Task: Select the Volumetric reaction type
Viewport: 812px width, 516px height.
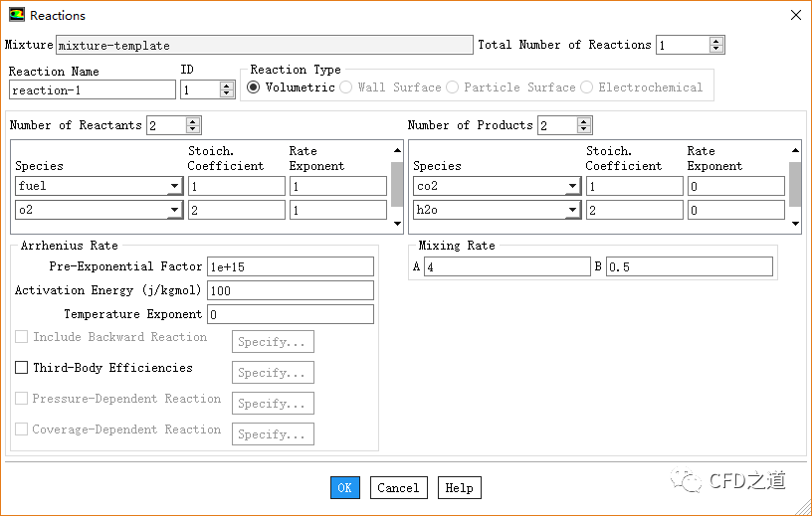Action: [x=254, y=87]
